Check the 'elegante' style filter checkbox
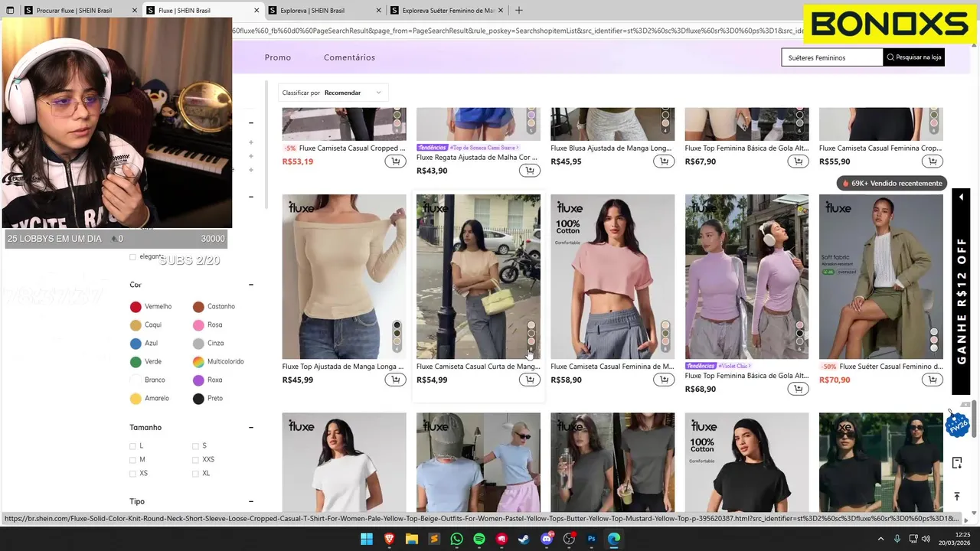This screenshot has width=980, height=551. point(132,257)
